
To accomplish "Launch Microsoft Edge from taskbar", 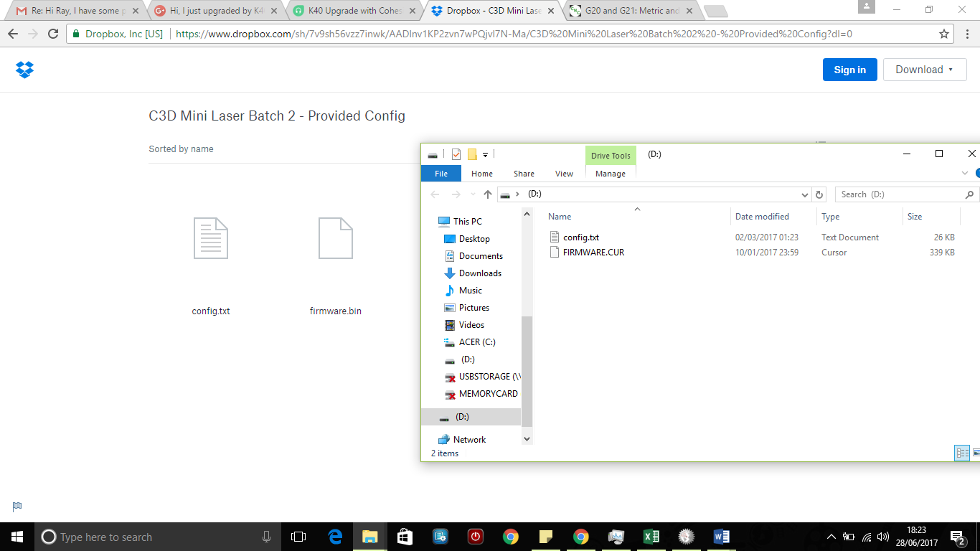I will (x=335, y=537).
